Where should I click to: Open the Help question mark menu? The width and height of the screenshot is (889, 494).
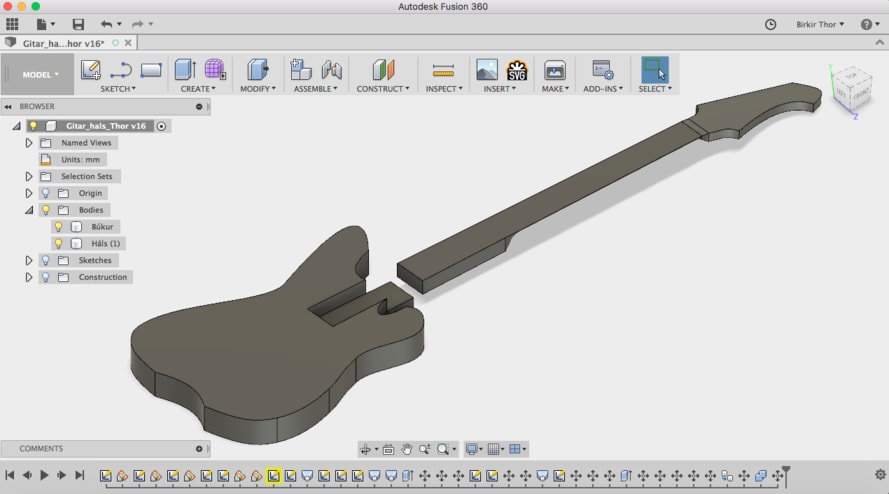coord(870,24)
